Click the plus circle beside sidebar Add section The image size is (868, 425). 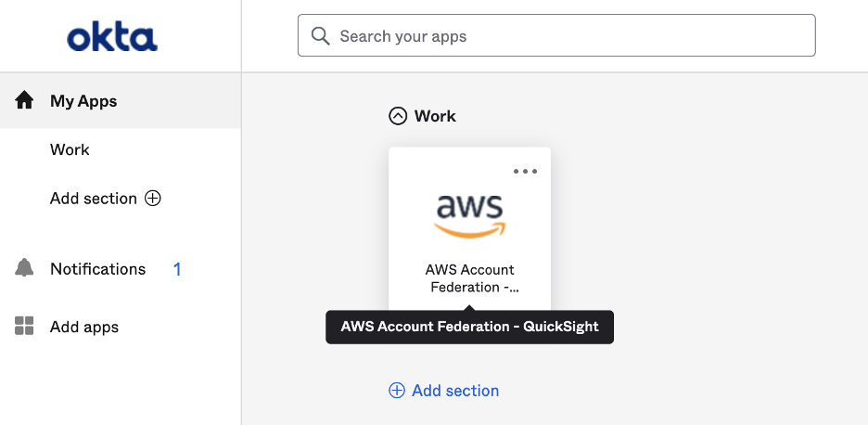[x=153, y=199]
